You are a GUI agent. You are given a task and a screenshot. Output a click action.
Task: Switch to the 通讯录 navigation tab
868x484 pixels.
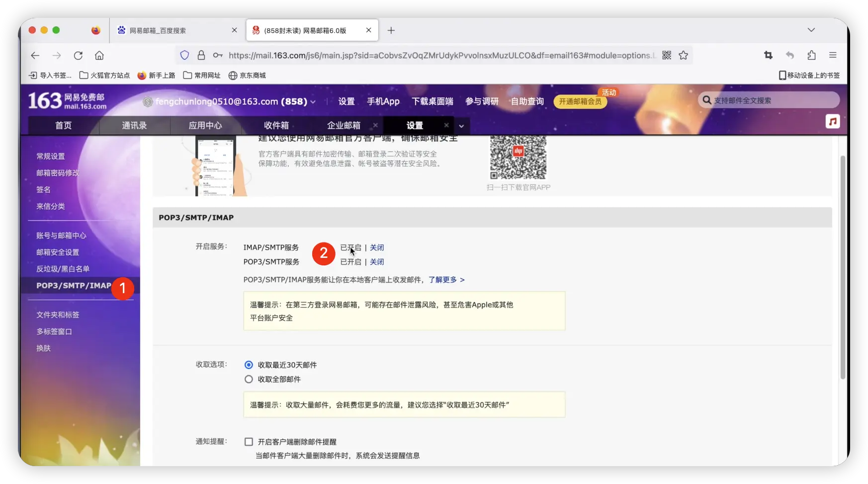point(134,126)
